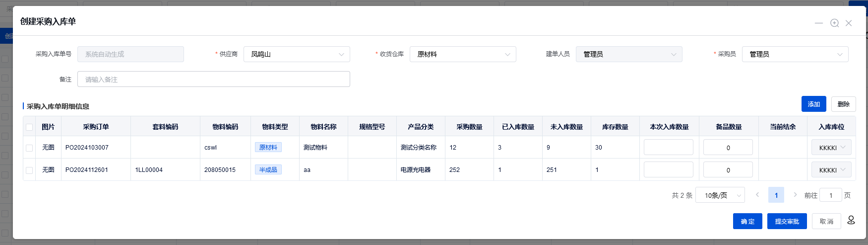The width and height of the screenshot is (868, 245).
Task: Click the 原材料 tag in 物料类型 column
Action: tap(268, 147)
